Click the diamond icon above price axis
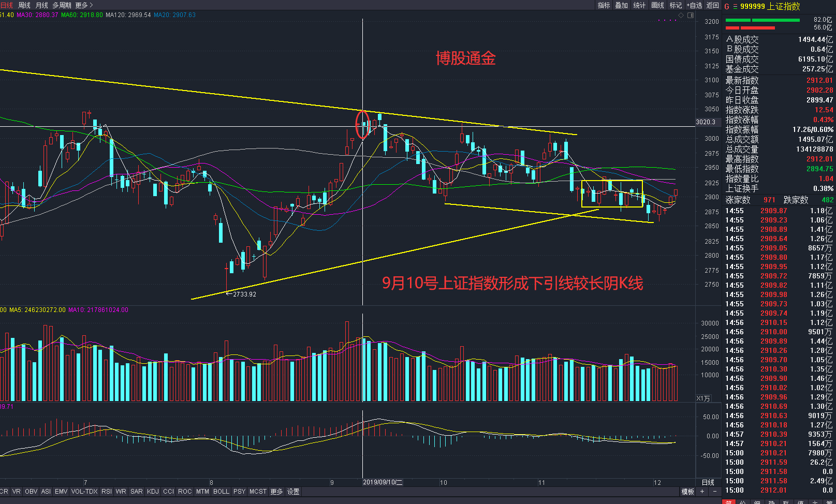836x504 pixels. pyautogui.click(x=681, y=15)
